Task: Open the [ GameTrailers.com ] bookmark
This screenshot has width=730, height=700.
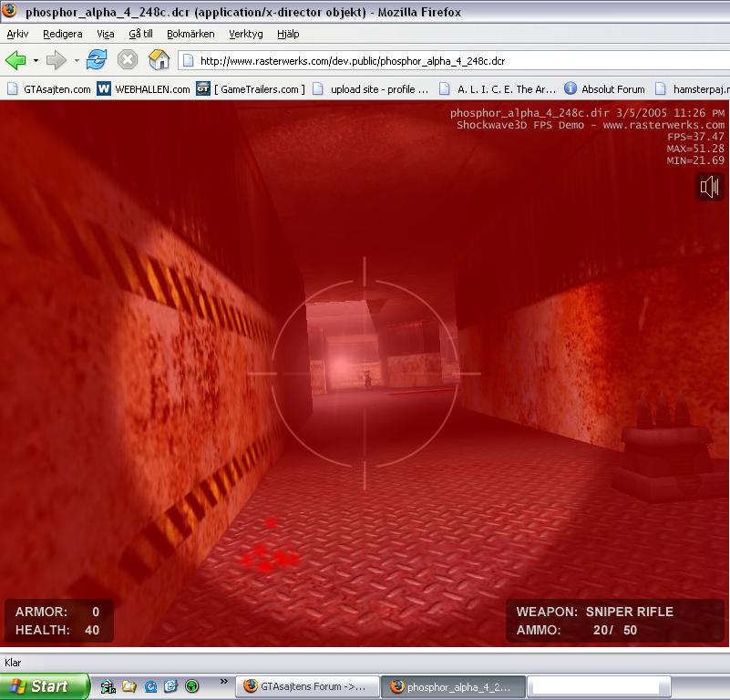Action: (251, 89)
